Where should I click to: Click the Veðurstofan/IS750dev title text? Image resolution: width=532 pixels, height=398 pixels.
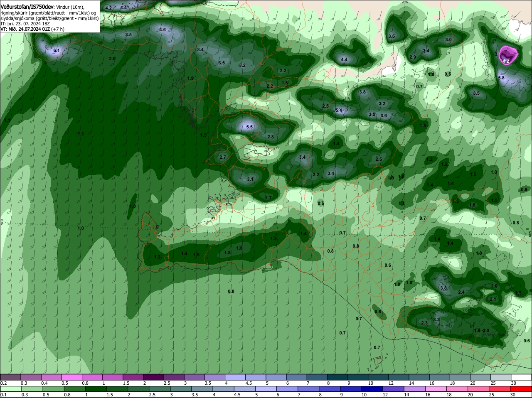click(x=27, y=7)
